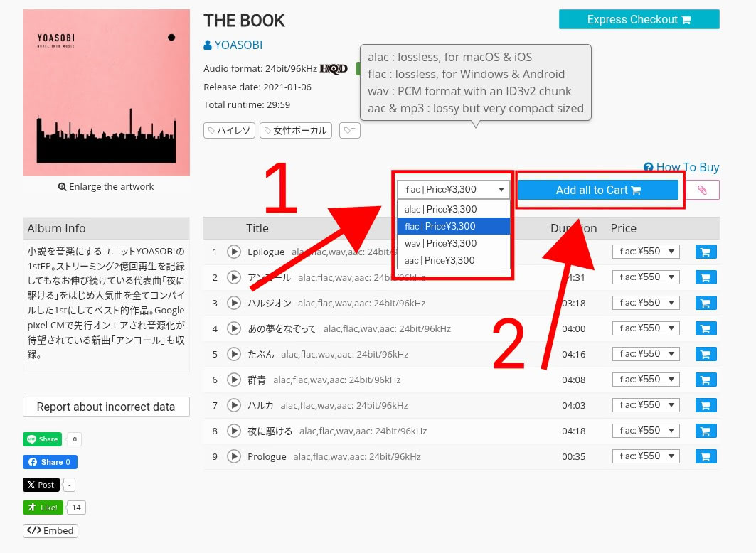Screen dimensions: 756x553
Task: Click the Express Checkout button
Action: point(638,19)
